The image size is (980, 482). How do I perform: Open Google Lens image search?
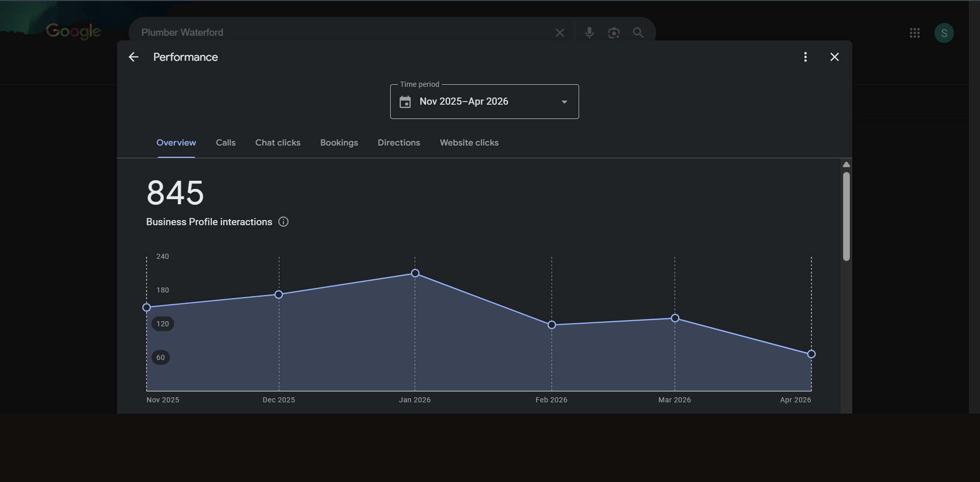point(613,32)
